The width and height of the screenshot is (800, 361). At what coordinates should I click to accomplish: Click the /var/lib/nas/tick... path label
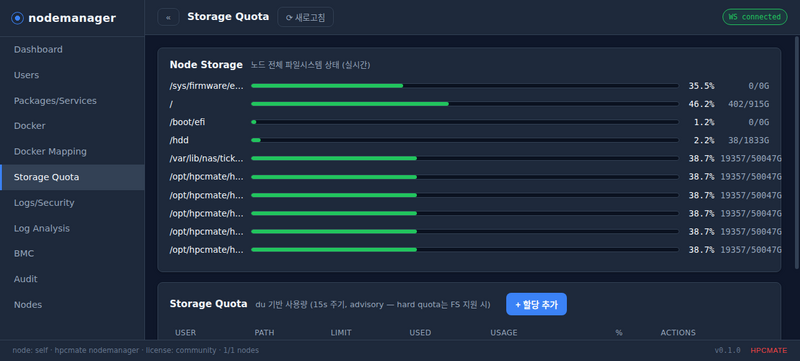207,159
